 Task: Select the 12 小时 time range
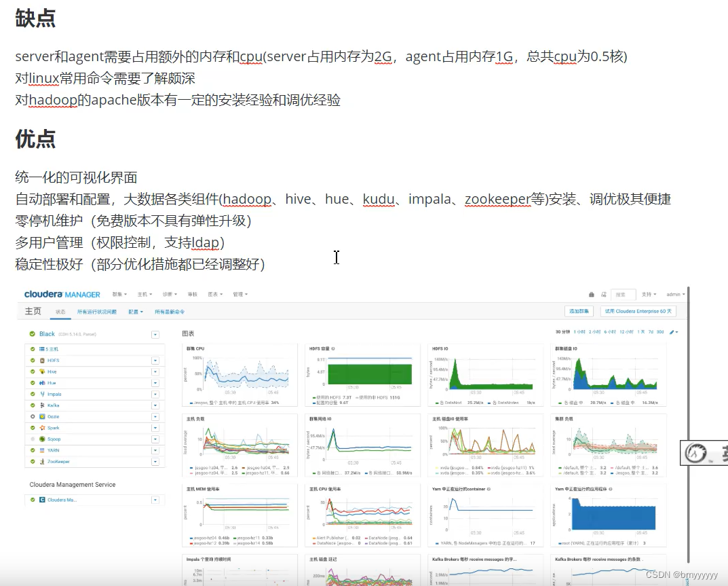tap(626, 332)
